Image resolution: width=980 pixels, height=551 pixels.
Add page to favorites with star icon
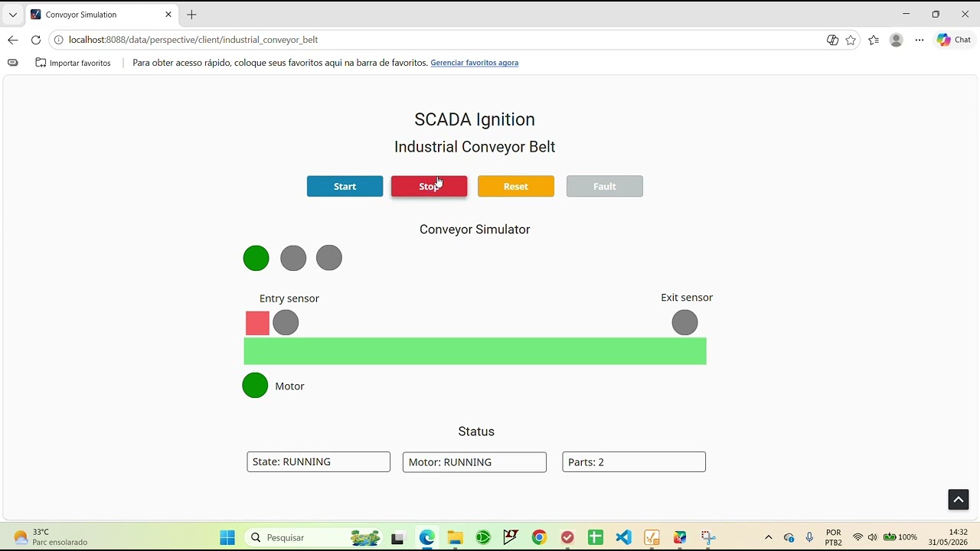pos(851,40)
